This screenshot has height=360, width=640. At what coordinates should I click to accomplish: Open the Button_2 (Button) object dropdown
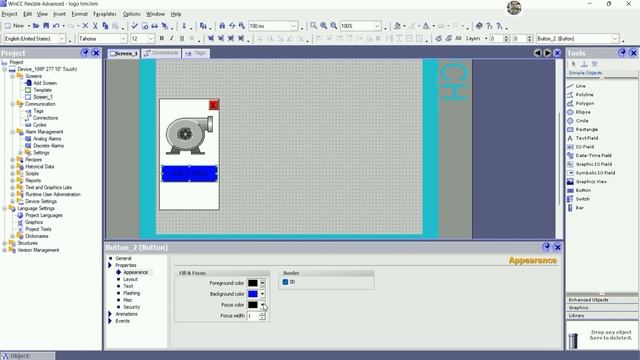coord(615,38)
